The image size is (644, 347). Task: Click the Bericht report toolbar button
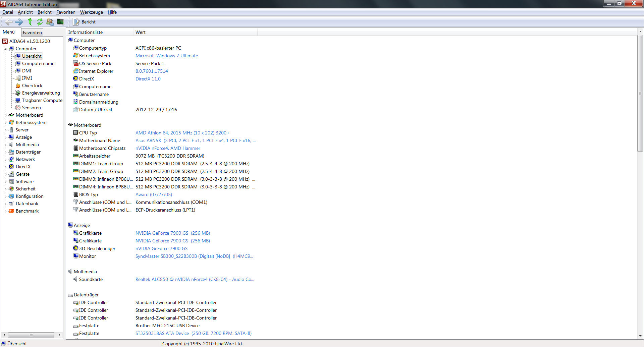[x=85, y=22]
